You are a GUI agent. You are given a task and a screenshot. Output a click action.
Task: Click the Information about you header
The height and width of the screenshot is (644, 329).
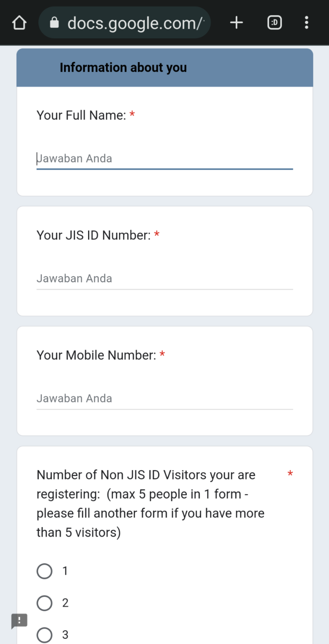(x=123, y=68)
